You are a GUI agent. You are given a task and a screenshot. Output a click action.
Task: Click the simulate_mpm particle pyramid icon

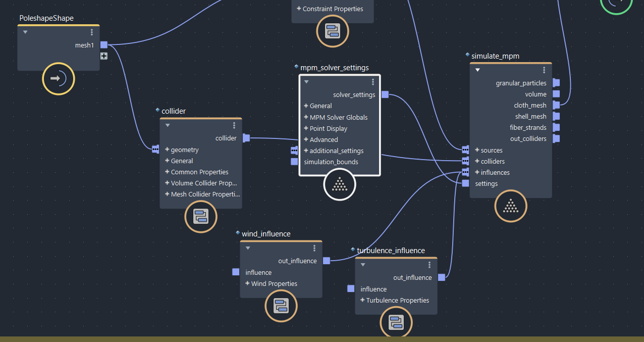click(511, 206)
